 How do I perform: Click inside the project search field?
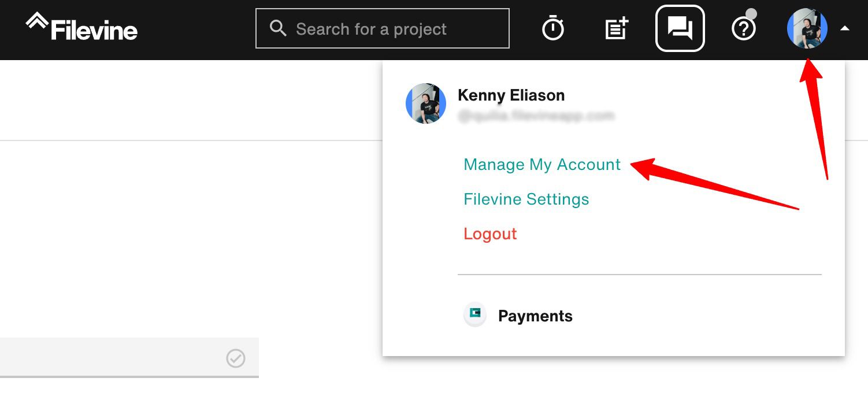(x=381, y=27)
